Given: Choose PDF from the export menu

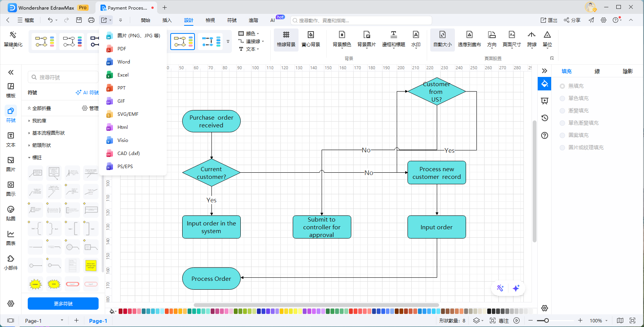Looking at the screenshot, I should pos(133,49).
